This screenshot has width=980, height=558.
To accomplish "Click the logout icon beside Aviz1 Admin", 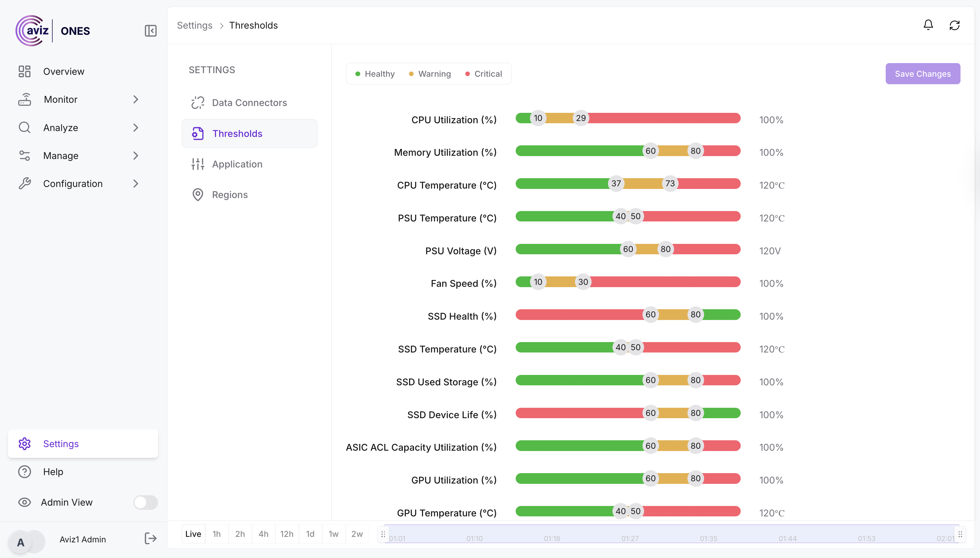I will click(151, 538).
